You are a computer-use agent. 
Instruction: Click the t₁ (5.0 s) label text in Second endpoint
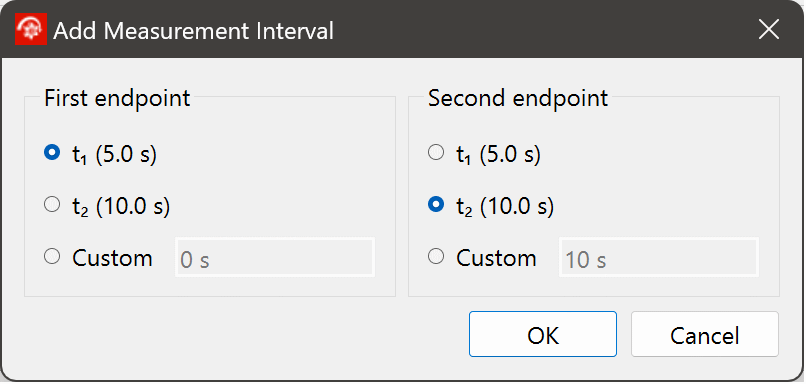pyautogui.click(x=499, y=154)
